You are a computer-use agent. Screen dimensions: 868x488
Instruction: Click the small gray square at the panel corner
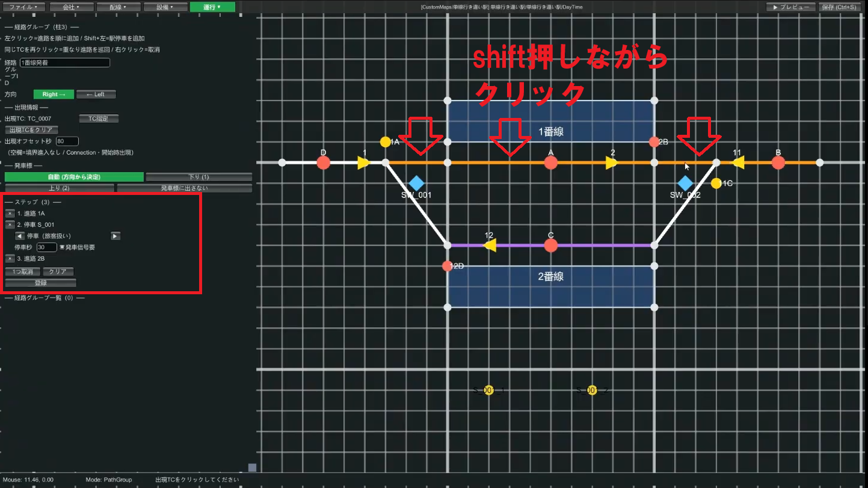pos(253,468)
